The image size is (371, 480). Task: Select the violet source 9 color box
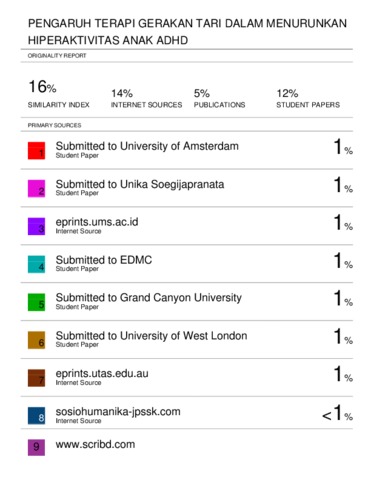coord(36,447)
